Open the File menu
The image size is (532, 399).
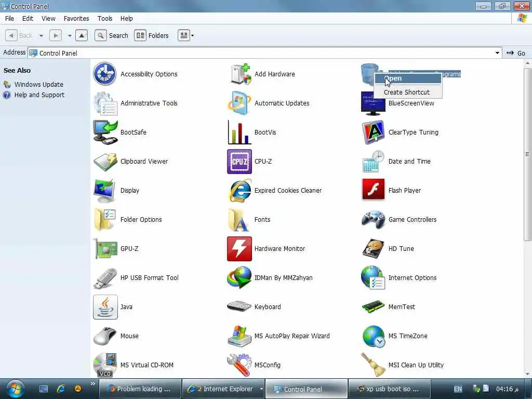coord(9,18)
